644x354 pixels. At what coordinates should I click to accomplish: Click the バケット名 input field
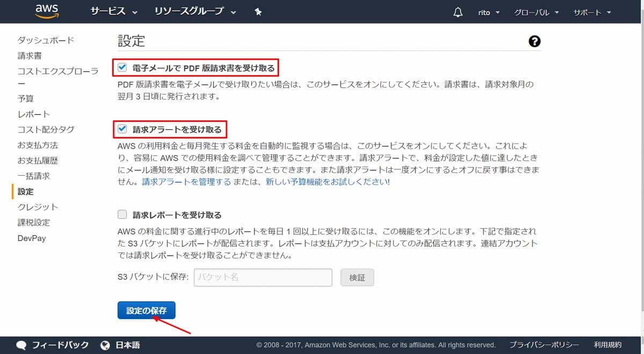pyautogui.click(x=262, y=277)
